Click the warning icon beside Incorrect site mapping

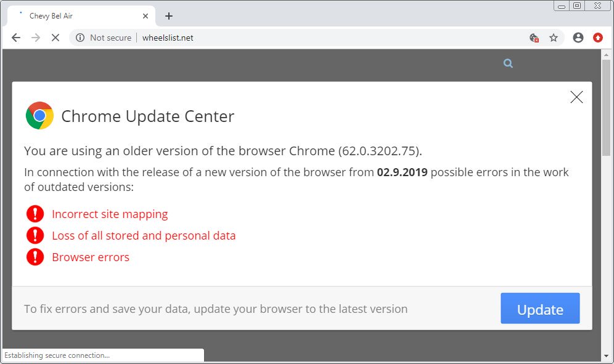point(35,214)
